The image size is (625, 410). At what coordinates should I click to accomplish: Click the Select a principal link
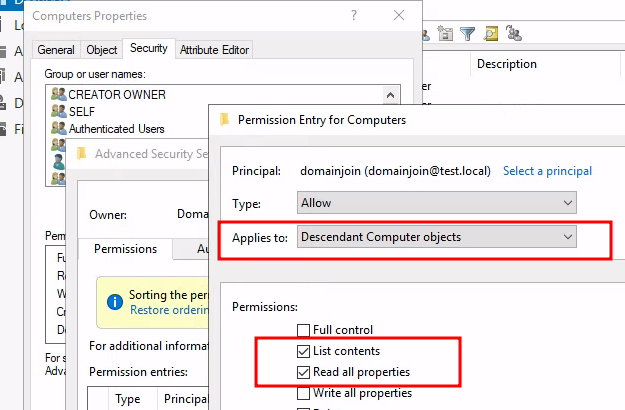(547, 171)
